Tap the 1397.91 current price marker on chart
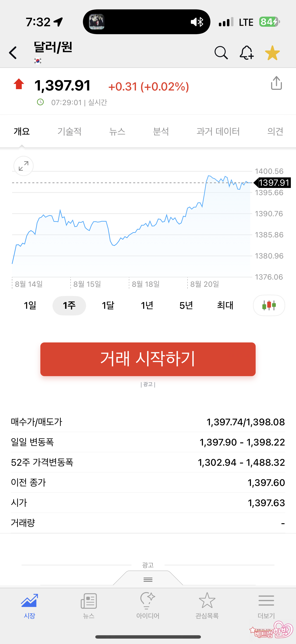This screenshot has height=644, width=296. tap(273, 183)
